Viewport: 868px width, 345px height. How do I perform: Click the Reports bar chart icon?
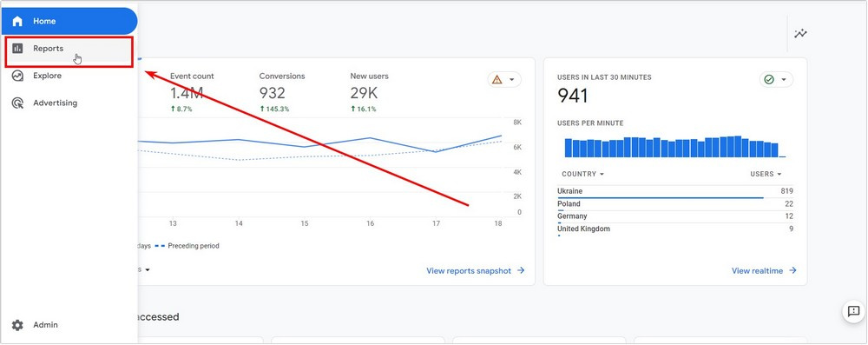[x=17, y=49]
